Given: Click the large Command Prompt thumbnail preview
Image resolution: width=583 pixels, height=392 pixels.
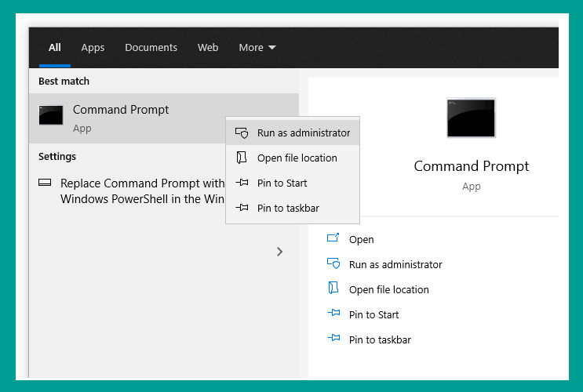Looking at the screenshot, I should tap(471, 118).
